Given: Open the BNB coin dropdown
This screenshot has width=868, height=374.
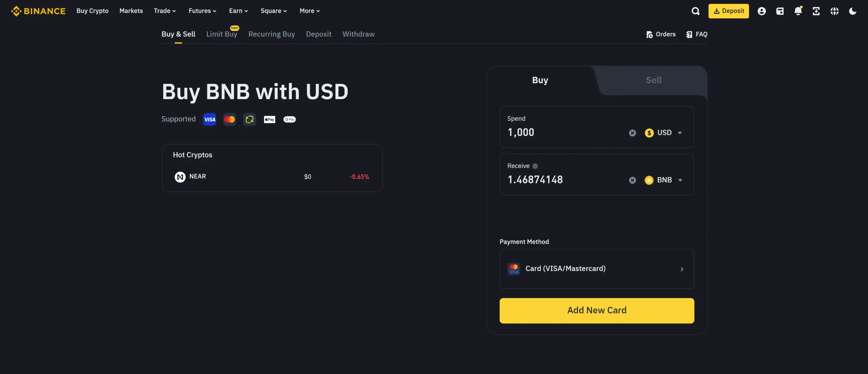Looking at the screenshot, I should 663,180.
